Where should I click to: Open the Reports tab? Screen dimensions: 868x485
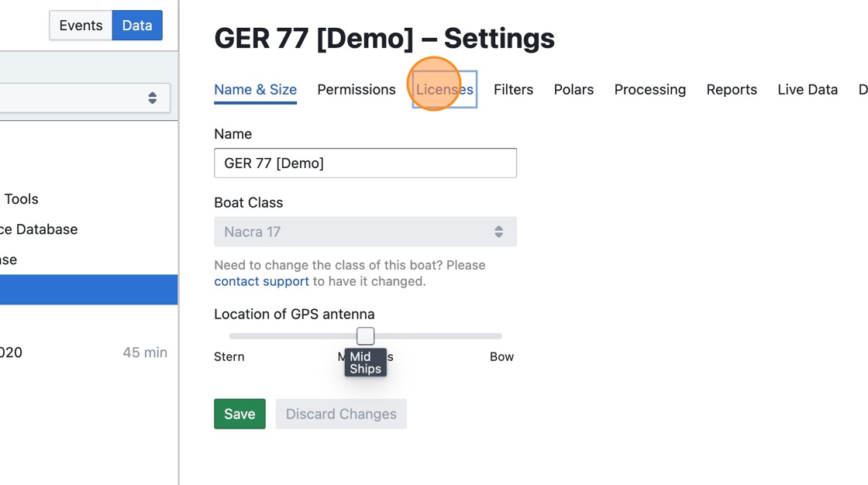coord(732,90)
